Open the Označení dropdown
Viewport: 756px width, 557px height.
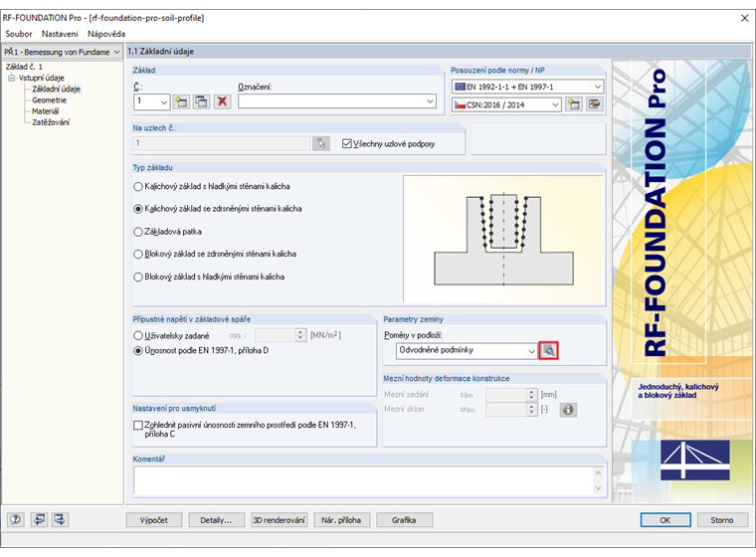(x=430, y=101)
